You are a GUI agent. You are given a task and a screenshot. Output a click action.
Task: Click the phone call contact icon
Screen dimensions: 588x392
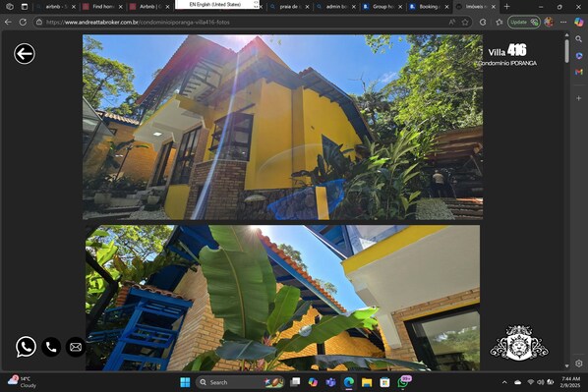point(51,347)
